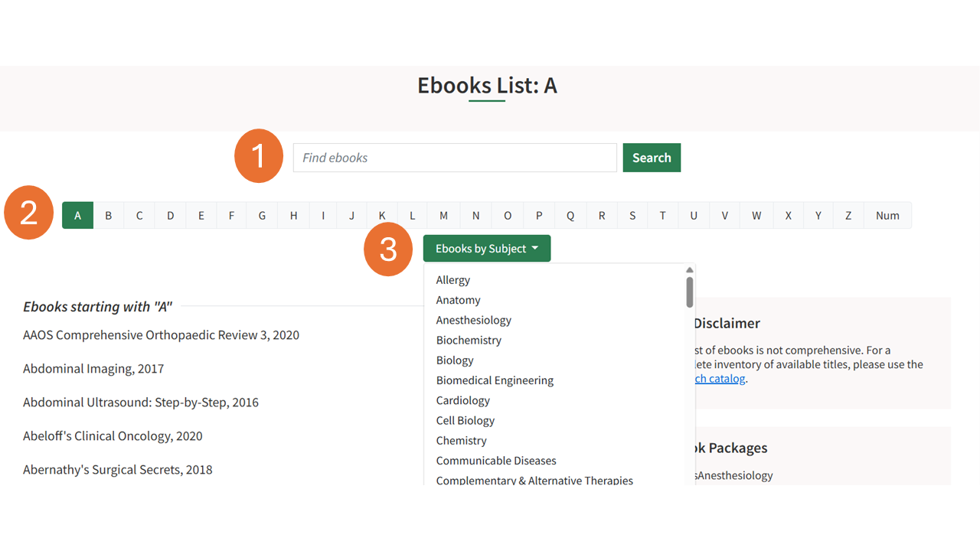Follow the search catalog link

[x=719, y=379]
